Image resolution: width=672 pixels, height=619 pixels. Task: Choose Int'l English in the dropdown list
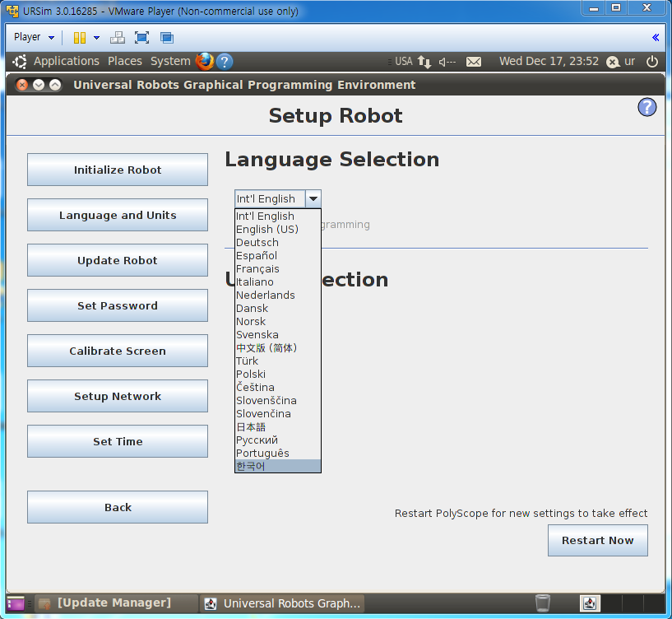[x=278, y=216]
